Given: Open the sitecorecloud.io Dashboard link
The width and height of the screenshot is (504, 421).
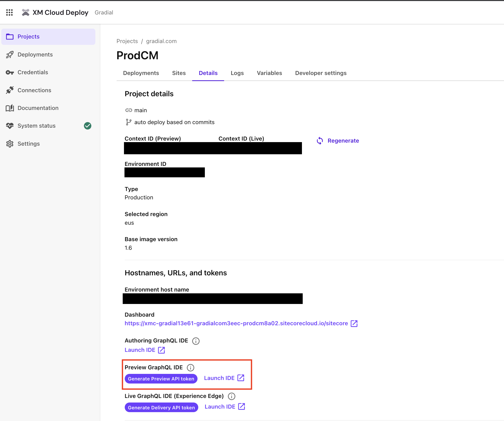Looking at the screenshot, I should click(x=236, y=323).
